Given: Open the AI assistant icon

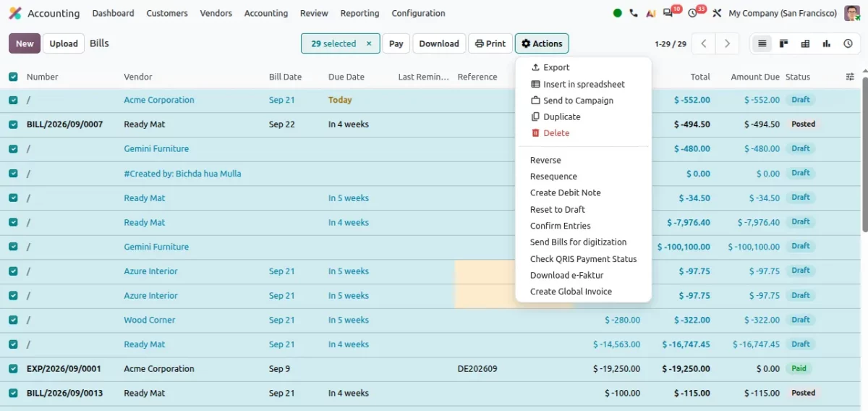Looking at the screenshot, I should pyautogui.click(x=651, y=13).
